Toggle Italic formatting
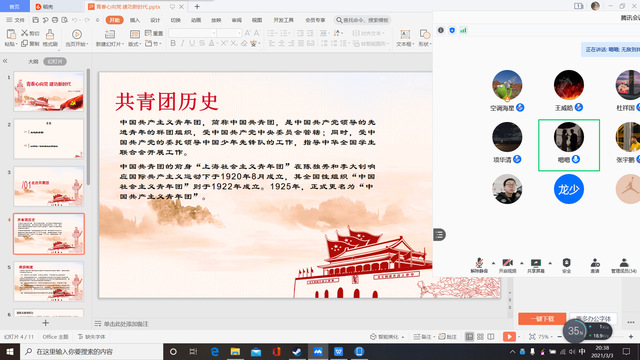This screenshot has width=640, height=360. point(182,43)
